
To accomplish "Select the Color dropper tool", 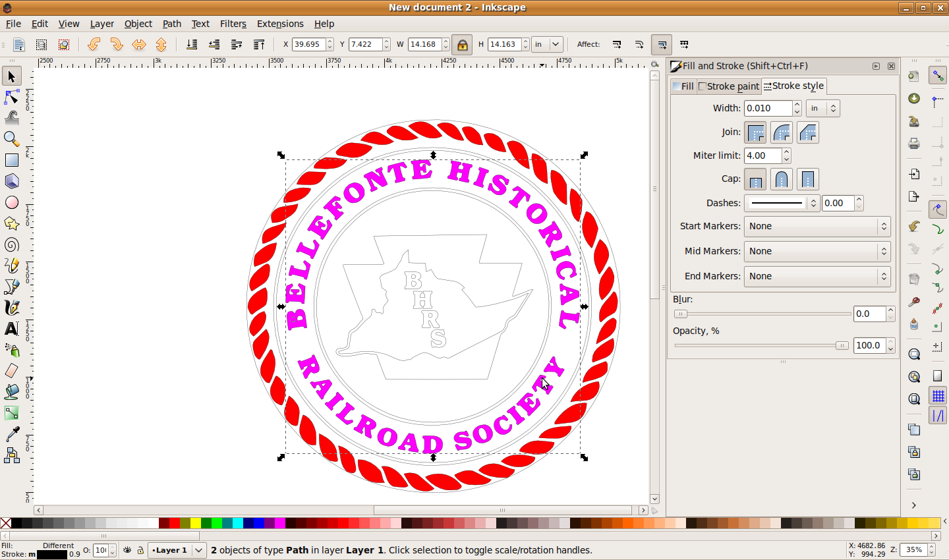I will click(x=12, y=434).
